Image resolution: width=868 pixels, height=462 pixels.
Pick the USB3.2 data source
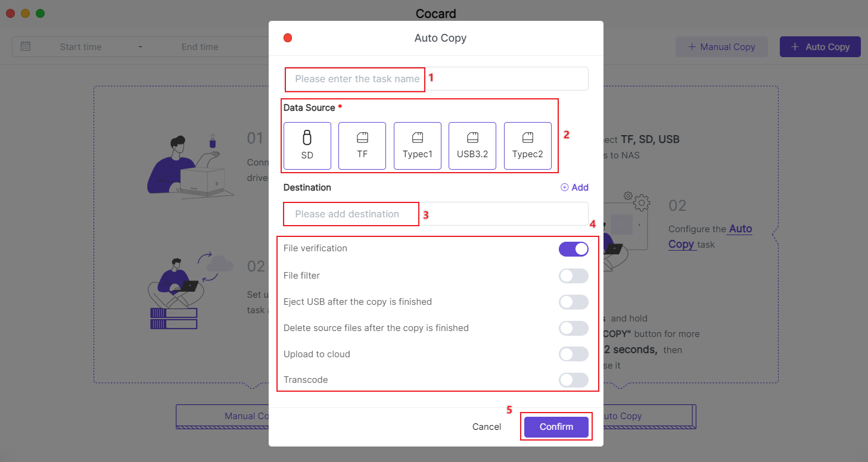(x=472, y=146)
